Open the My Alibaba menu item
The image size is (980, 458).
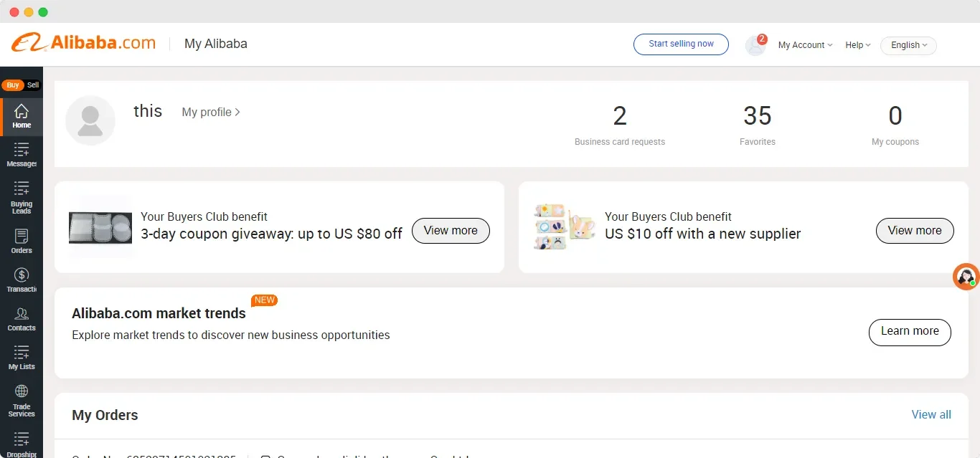(x=216, y=44)
